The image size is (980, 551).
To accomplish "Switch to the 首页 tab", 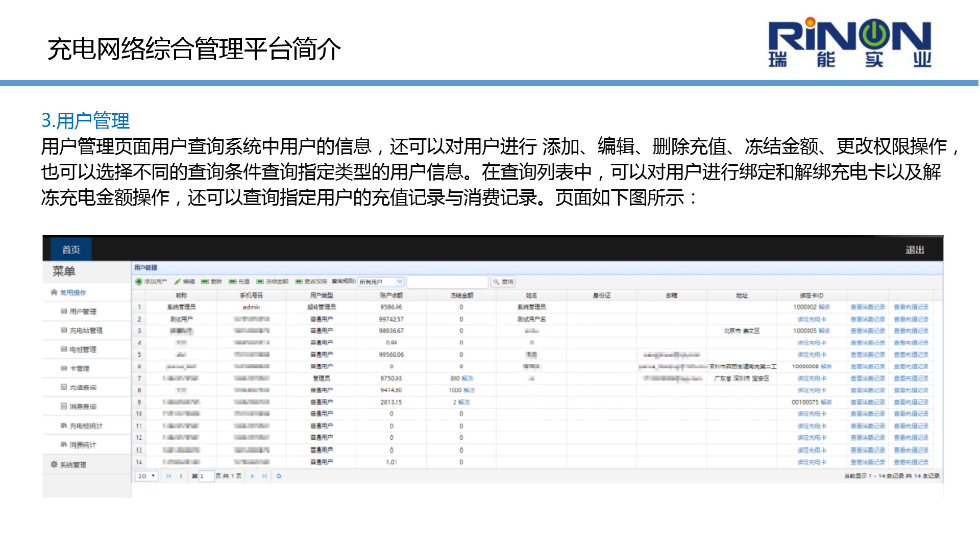I will tap(71, 249).
